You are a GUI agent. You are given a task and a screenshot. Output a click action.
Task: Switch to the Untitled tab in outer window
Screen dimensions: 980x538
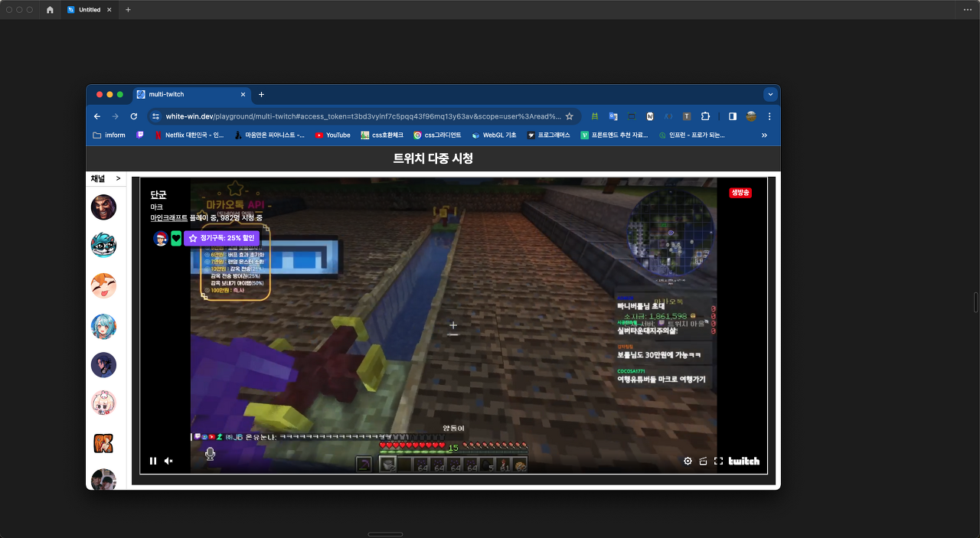tap(90, 10)
